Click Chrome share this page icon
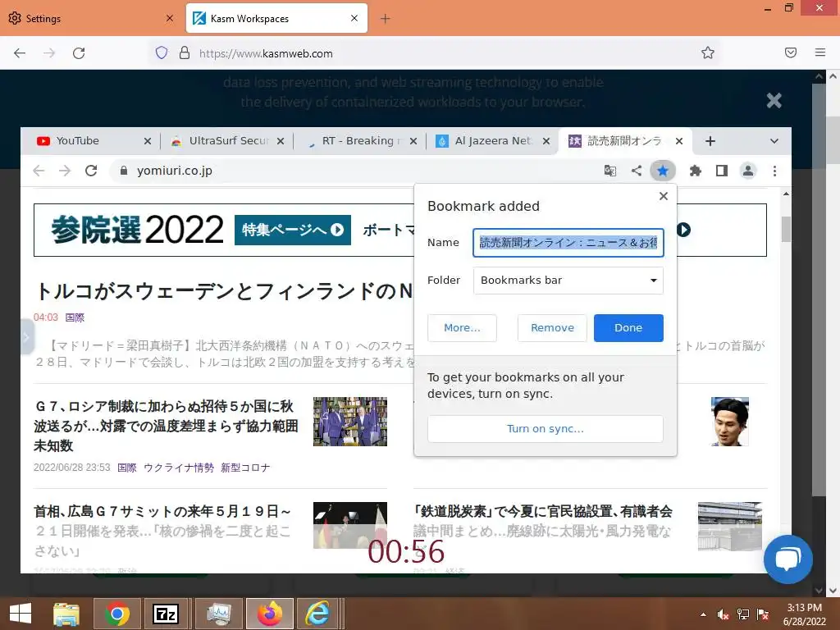 (x=637, y=171)
